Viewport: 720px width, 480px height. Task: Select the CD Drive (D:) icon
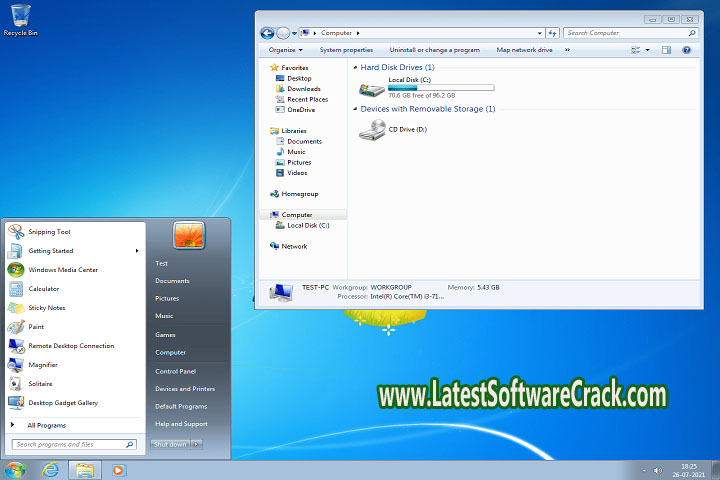373,129
